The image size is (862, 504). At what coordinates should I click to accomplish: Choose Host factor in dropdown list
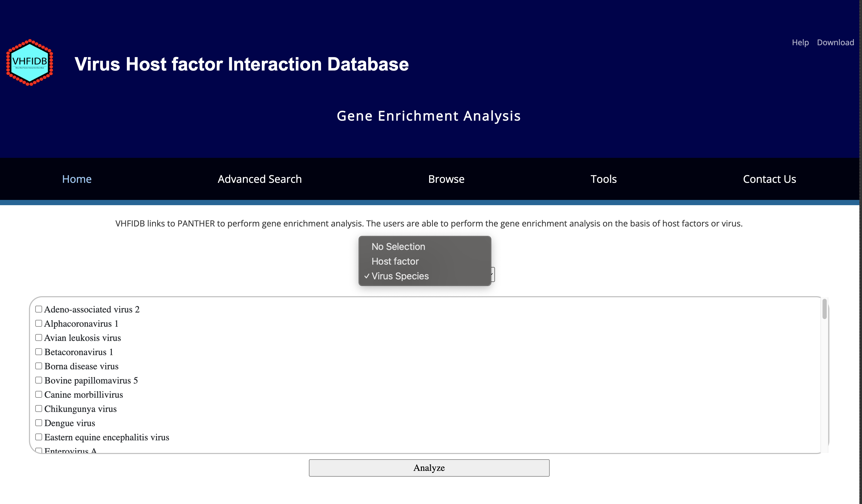(395, 261)
